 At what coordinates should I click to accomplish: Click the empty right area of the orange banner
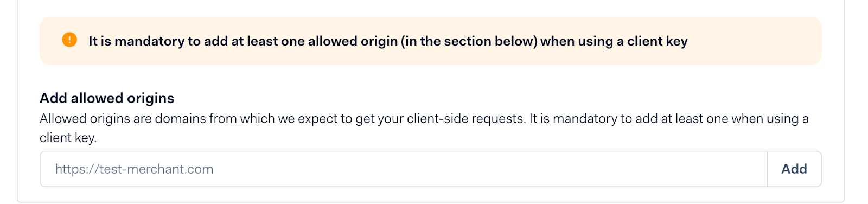point(754,41)
